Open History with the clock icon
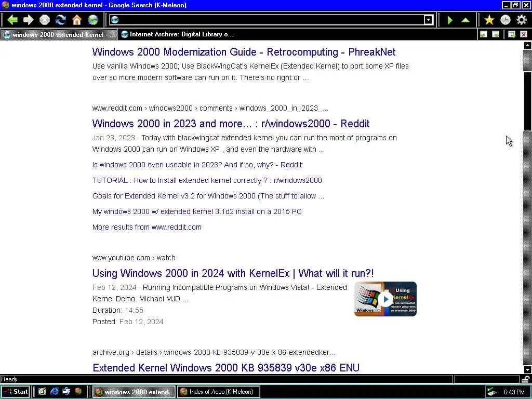 505,20
